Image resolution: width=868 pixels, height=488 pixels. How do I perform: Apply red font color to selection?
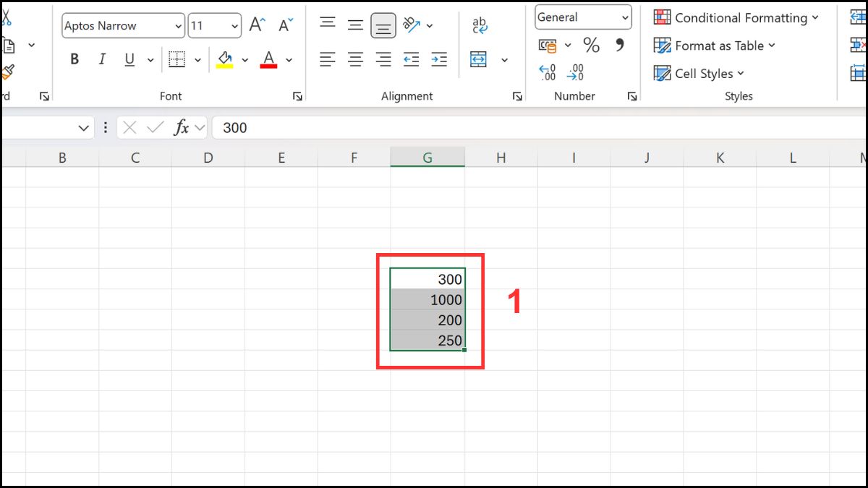tap(269, 59)
